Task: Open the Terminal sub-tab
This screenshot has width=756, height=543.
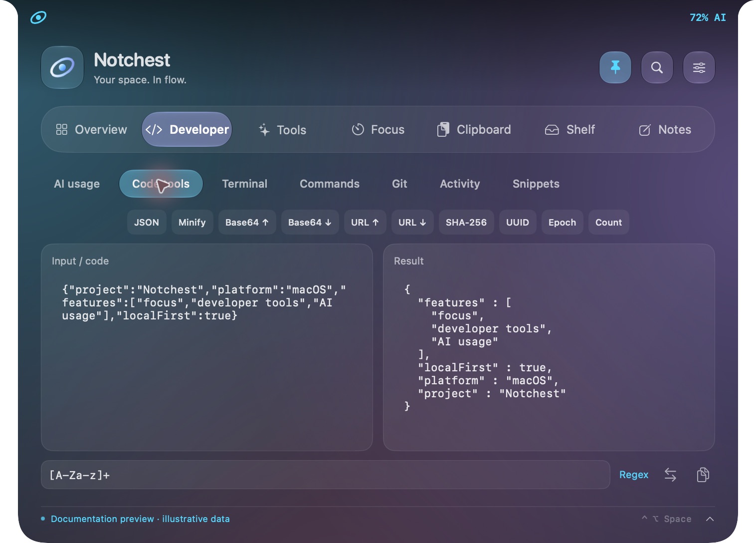Action: coord(245,184)
